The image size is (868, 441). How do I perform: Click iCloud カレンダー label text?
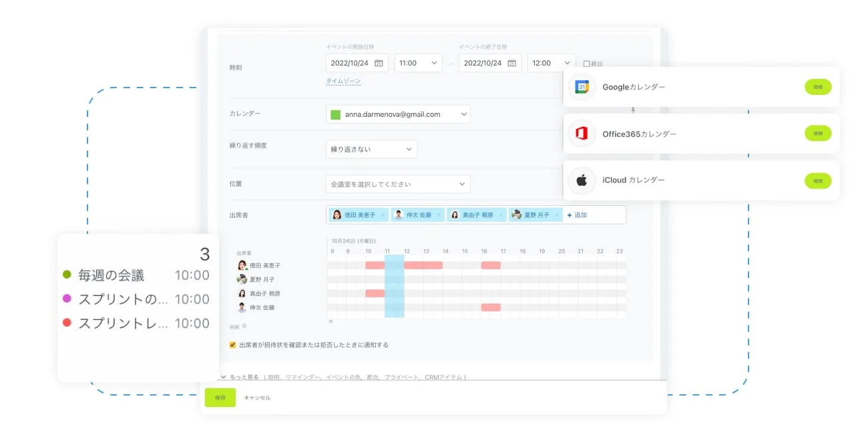[x=634, y=180]
